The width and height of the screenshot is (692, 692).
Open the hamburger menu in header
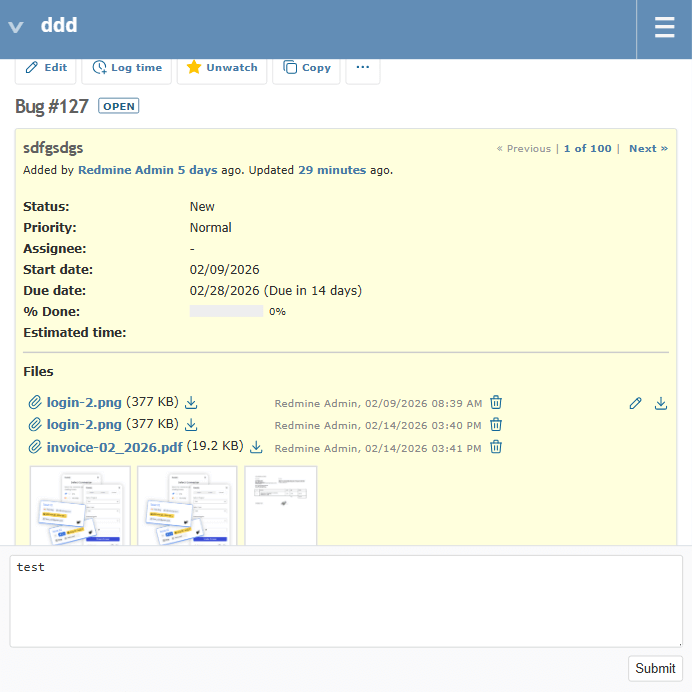(664, 28)
